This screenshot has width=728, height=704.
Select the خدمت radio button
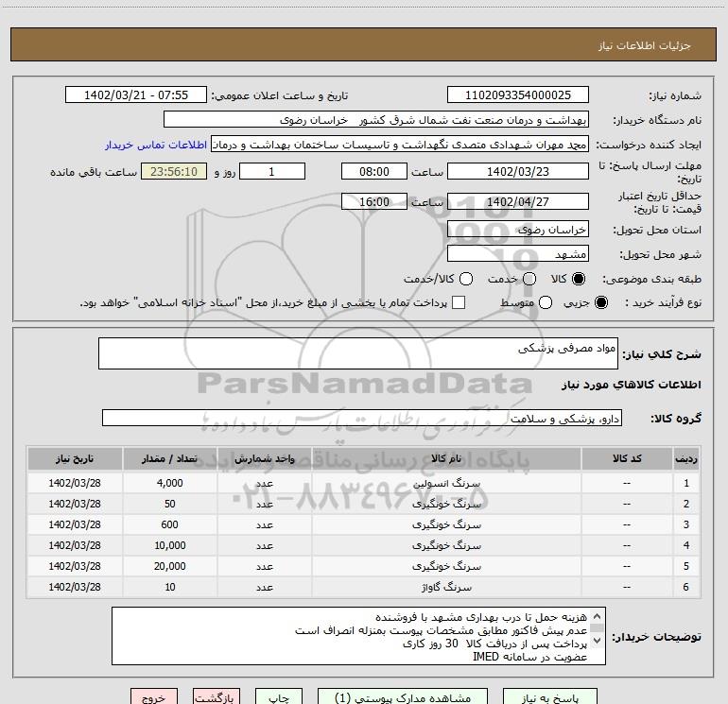pos(529,279)
